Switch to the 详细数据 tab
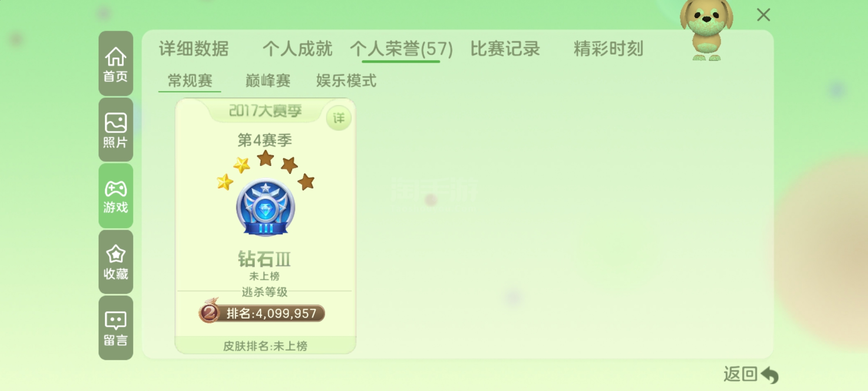The image size is (868, 391). [x=194, y=49]
